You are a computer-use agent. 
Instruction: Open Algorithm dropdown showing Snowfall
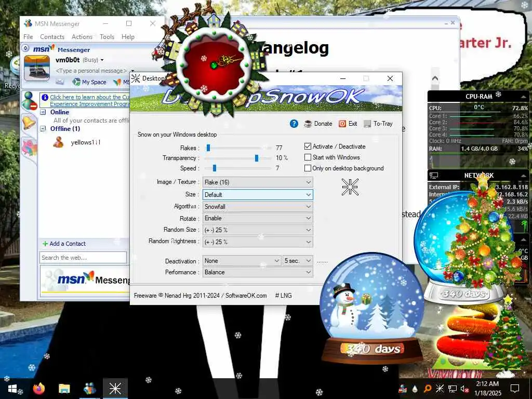pyautogui.click(x=258, y=207)
